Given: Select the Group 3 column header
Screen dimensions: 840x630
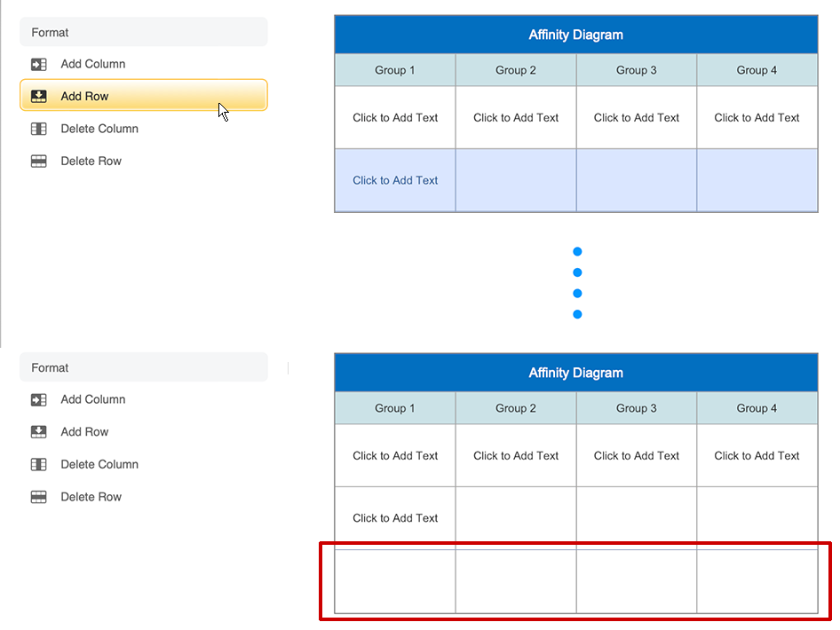Looking at the screenshot, I should click(x=636, y=69).
